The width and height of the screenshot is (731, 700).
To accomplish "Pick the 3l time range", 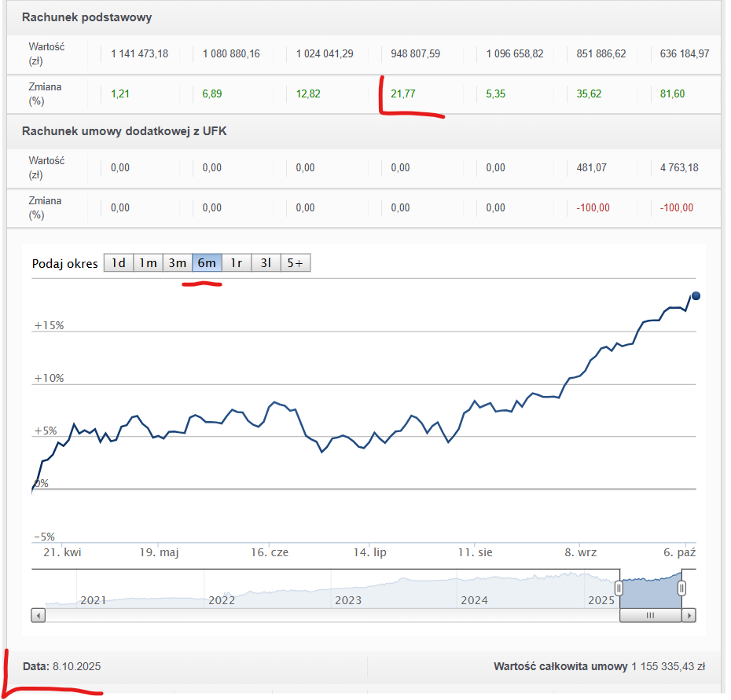I will pos(266,263).
